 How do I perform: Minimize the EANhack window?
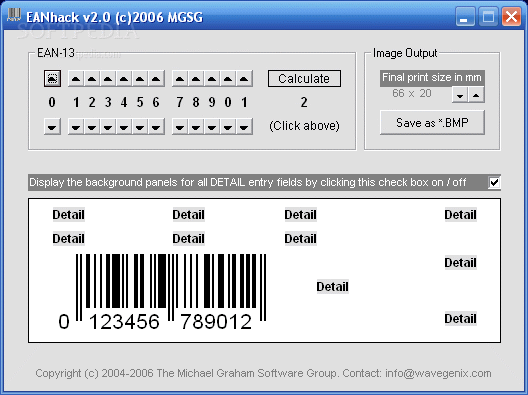pyautogui.click(x=465, y=17)
